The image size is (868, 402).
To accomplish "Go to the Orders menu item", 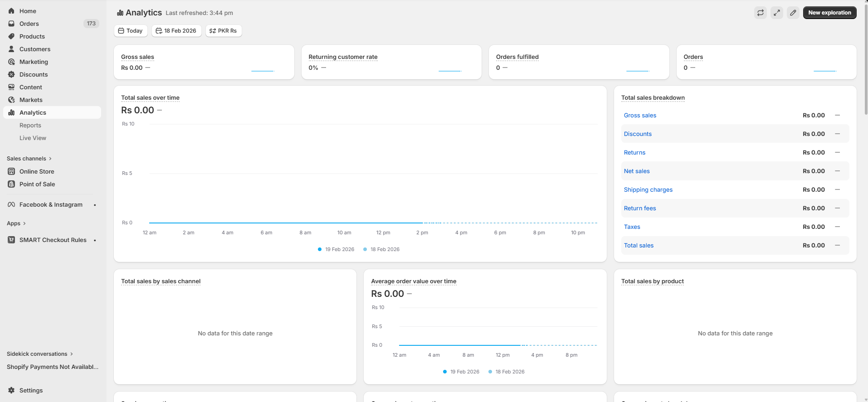I will tap(29, 24).
